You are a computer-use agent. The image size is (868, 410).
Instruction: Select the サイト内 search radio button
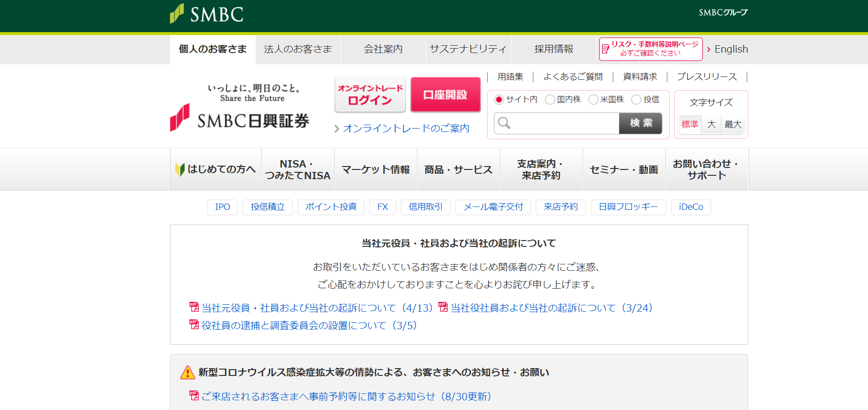499,99
